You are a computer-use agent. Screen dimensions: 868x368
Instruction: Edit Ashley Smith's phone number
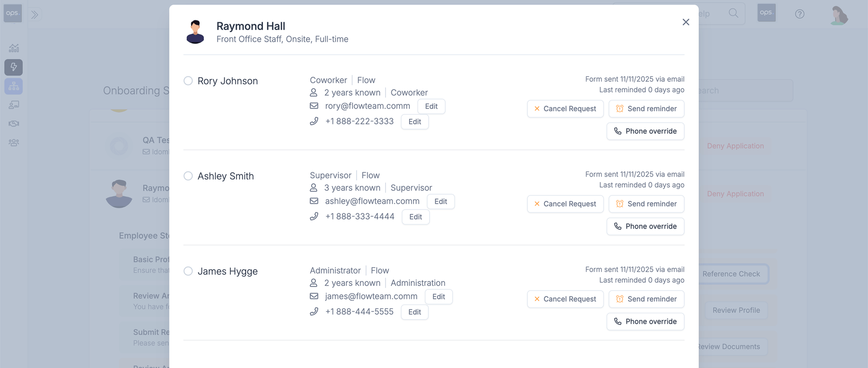(416, 217)
